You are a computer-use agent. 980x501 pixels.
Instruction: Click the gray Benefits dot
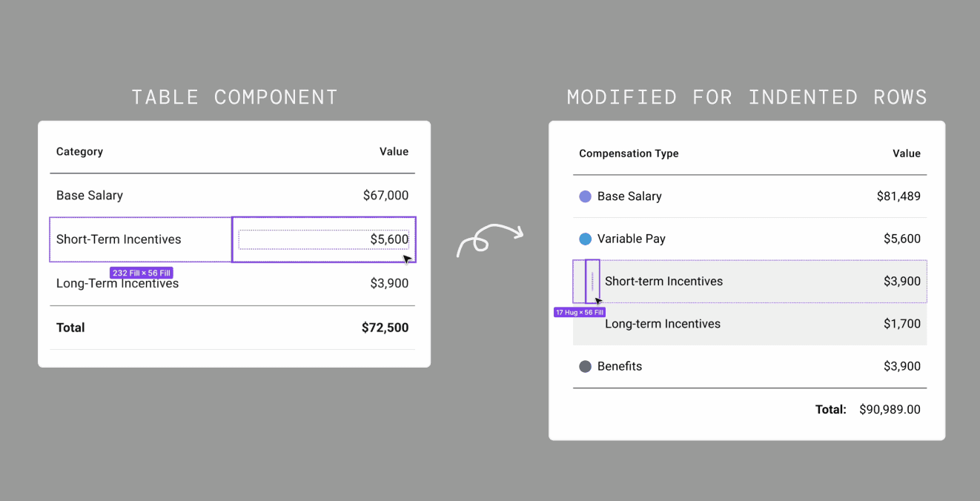click(585, 366)
